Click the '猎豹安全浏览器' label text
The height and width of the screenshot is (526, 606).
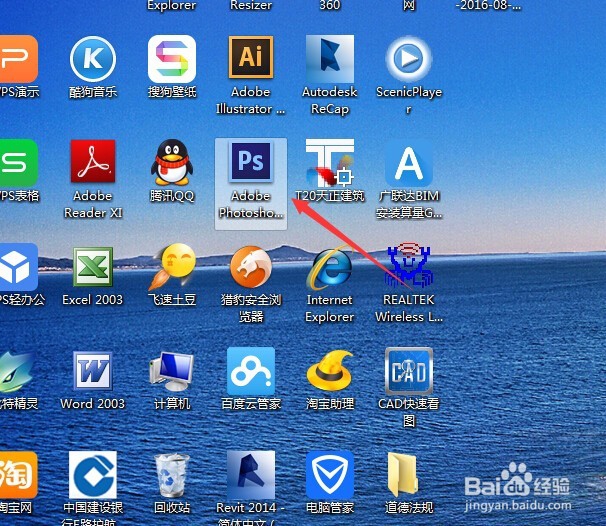pyautogui.click(x=251, y=308)
